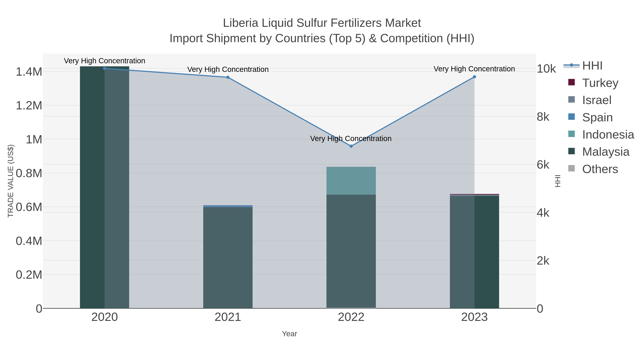Click the Very High Concentration label above 2022
644x362 pixels.
click(351, 138)
